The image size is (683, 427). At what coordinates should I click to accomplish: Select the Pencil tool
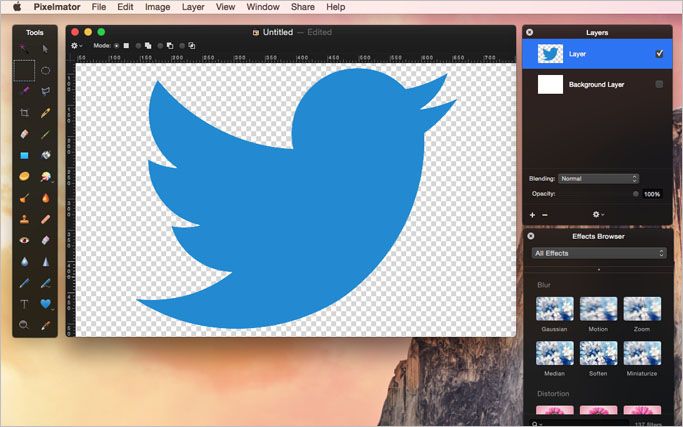coord(45,113)
